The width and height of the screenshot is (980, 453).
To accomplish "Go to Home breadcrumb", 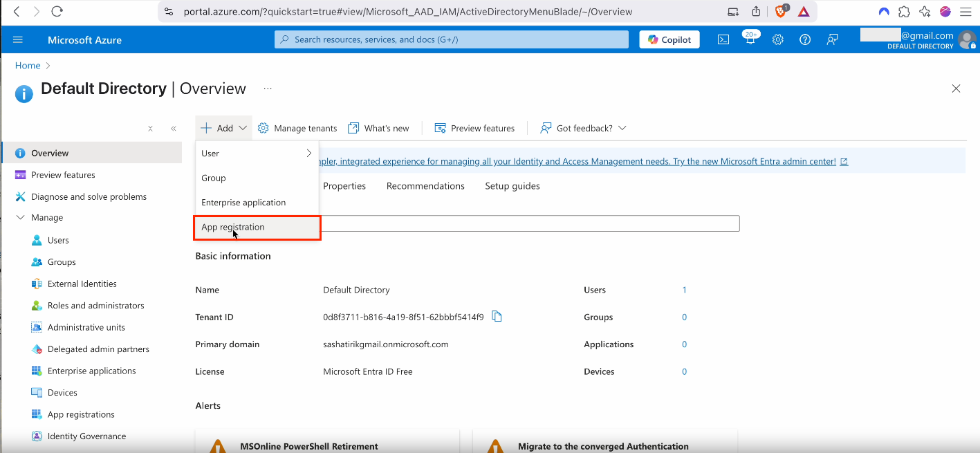I will coord(28,65).
